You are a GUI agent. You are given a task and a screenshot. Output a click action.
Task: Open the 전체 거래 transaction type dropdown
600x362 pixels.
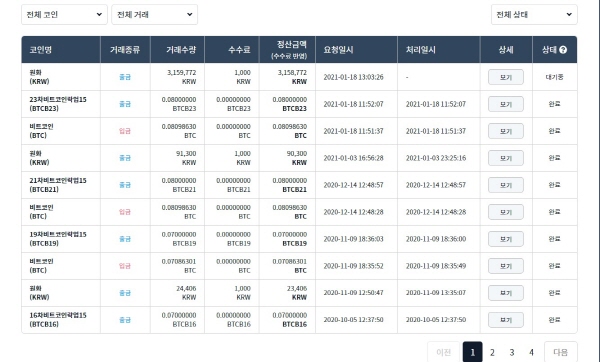(155, 15)
